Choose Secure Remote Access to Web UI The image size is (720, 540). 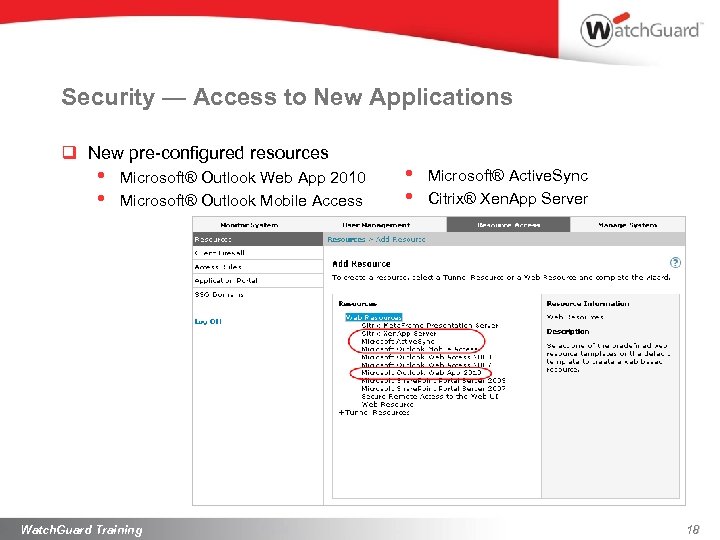[x=430, y=396]
